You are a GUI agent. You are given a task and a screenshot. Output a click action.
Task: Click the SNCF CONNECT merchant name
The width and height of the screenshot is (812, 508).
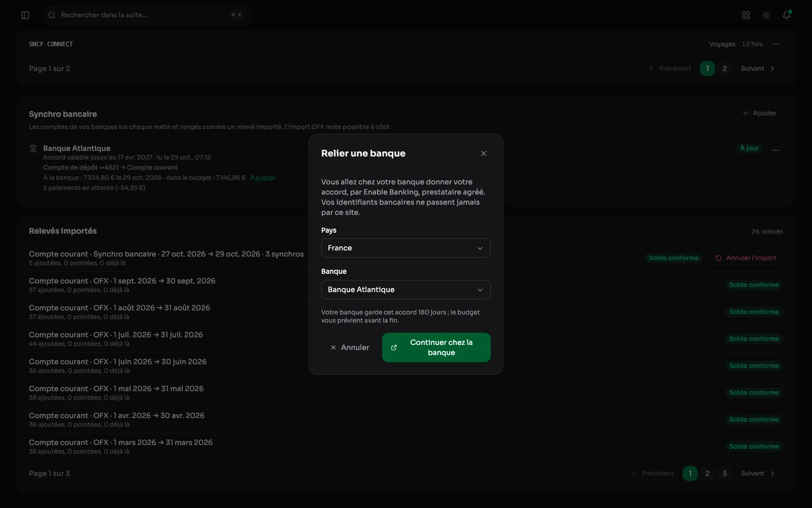[x=51, y=44]
